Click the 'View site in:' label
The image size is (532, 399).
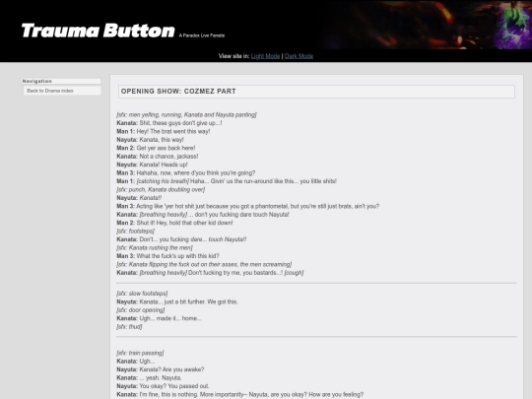233,56
